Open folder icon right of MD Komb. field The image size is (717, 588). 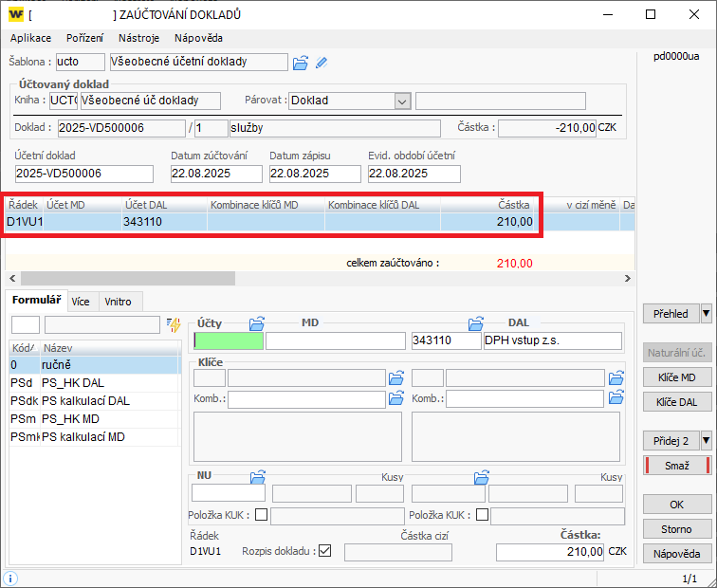tap(396, 397)
